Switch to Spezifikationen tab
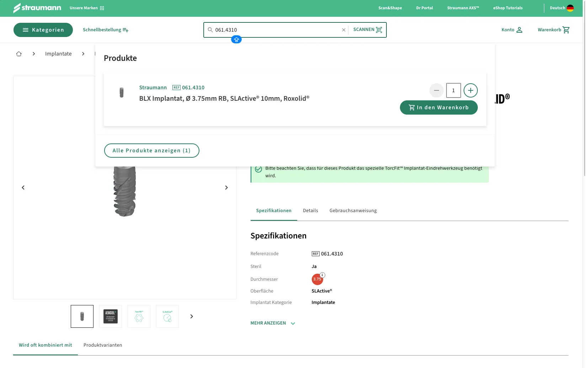 point(274,211)
